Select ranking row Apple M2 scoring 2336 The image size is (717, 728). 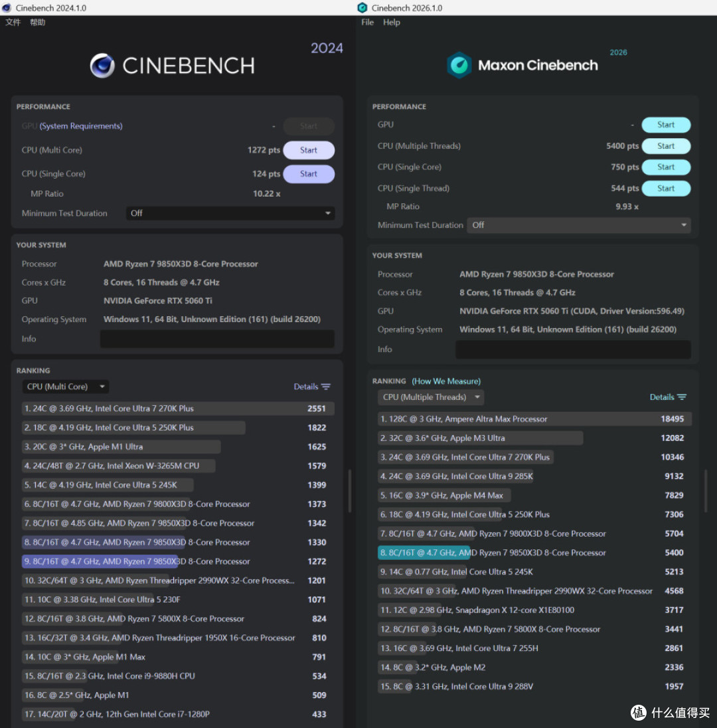click(534, 667)
